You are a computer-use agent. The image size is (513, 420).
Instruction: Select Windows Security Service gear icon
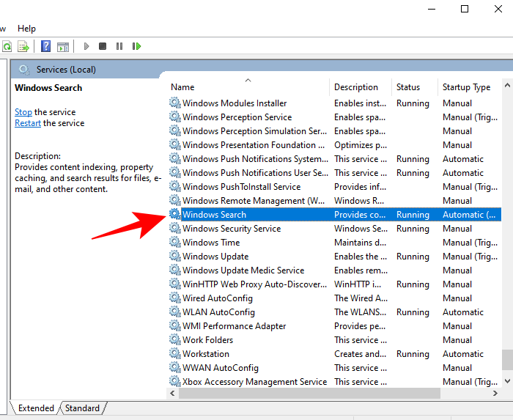click(x=174, y=228)
